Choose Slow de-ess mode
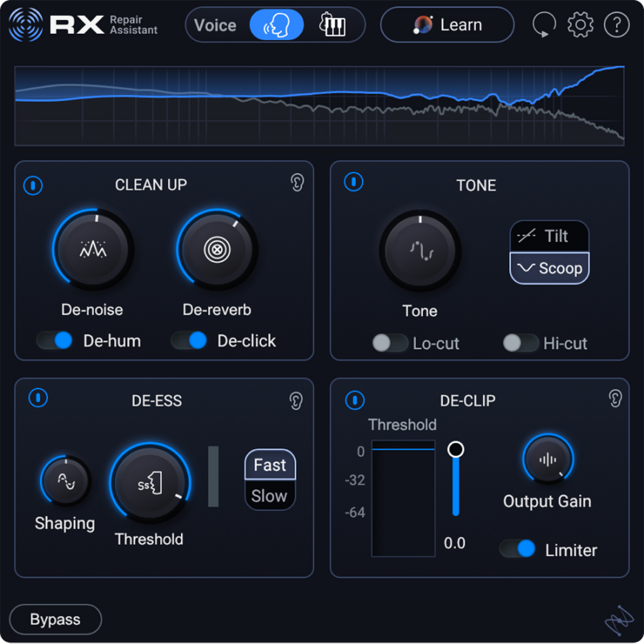644x644 pixels. (270, 495)
